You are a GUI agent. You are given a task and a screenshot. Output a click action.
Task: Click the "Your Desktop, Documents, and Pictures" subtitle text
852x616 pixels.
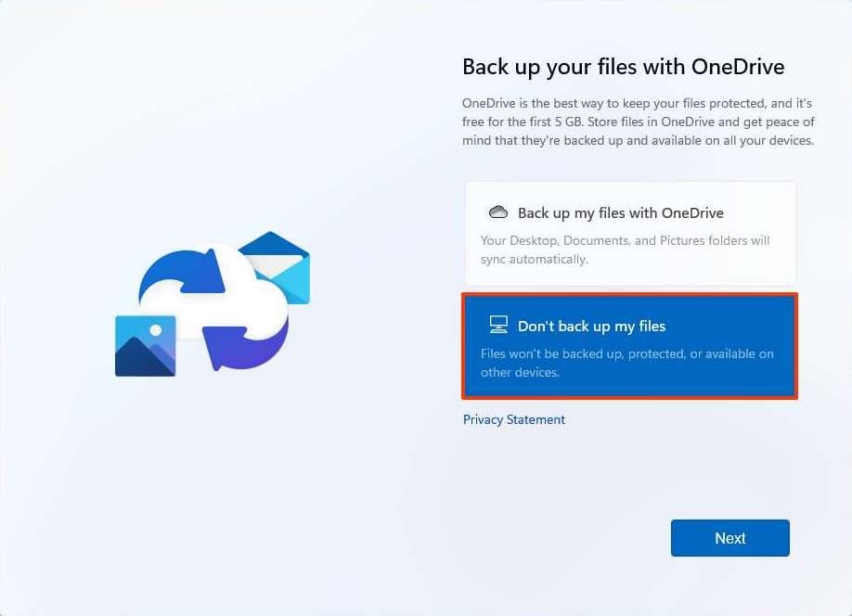point(625,240)
